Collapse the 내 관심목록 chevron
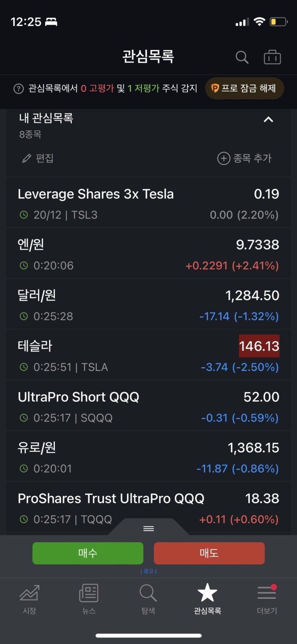Screen dimensions: 297x644 268,120
